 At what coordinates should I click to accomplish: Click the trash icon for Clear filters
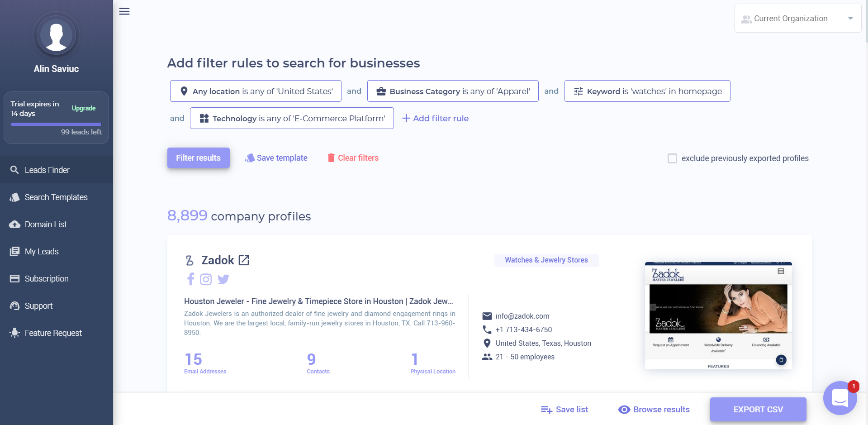click(x=331, y=158)
